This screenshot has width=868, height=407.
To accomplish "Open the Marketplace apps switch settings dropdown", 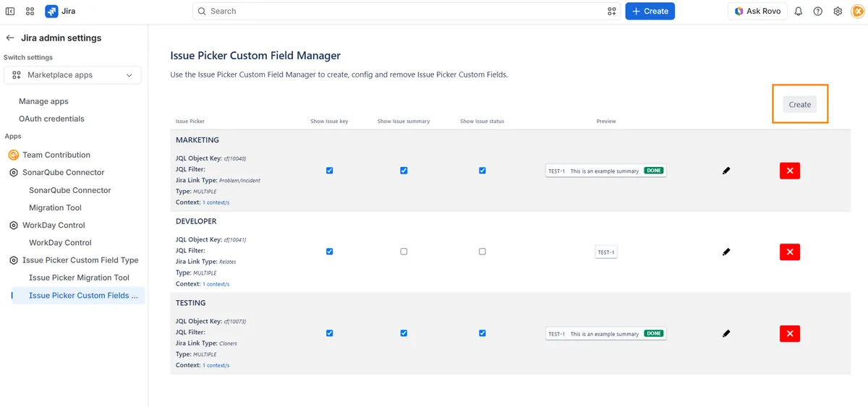I will click(72, 75).
